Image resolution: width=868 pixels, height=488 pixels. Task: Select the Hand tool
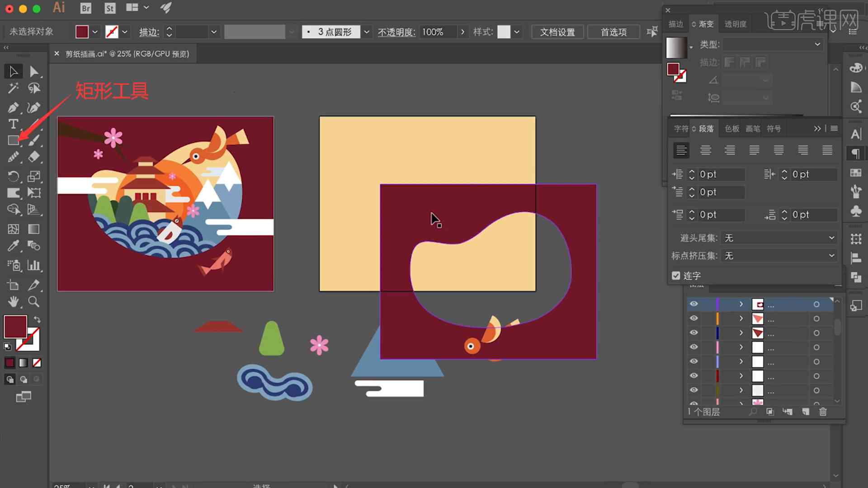[x=14, y=302]
